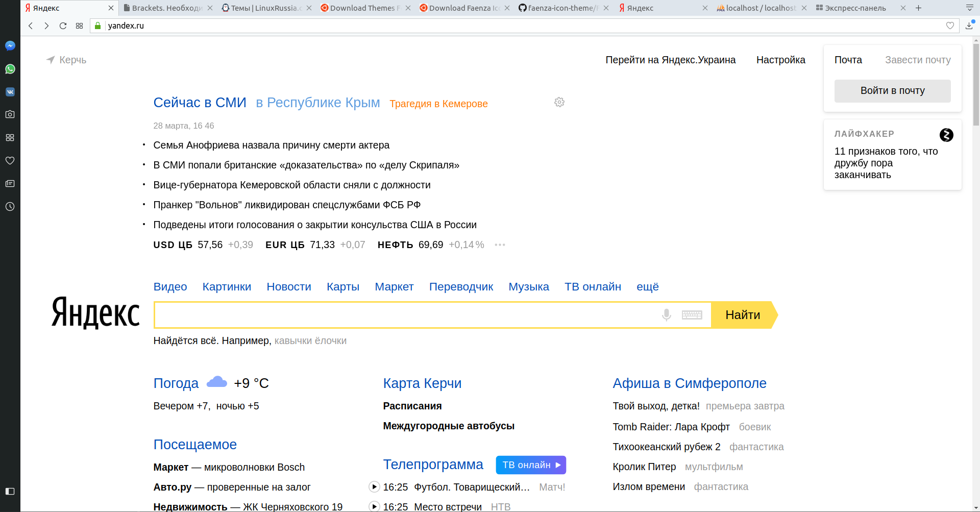Play the 16:25 Место встречи broadcast icon
The height and width of the screenshot is (512, 980).
click(374, 506)
